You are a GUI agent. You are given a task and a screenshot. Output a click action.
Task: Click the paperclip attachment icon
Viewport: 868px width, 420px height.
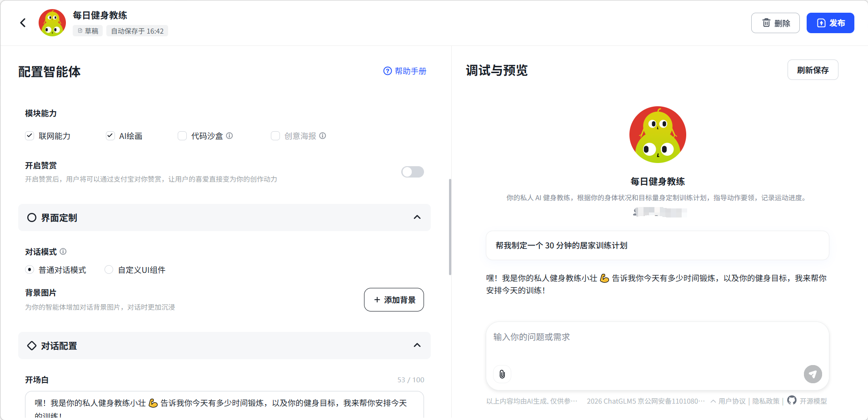coord(502,374)
